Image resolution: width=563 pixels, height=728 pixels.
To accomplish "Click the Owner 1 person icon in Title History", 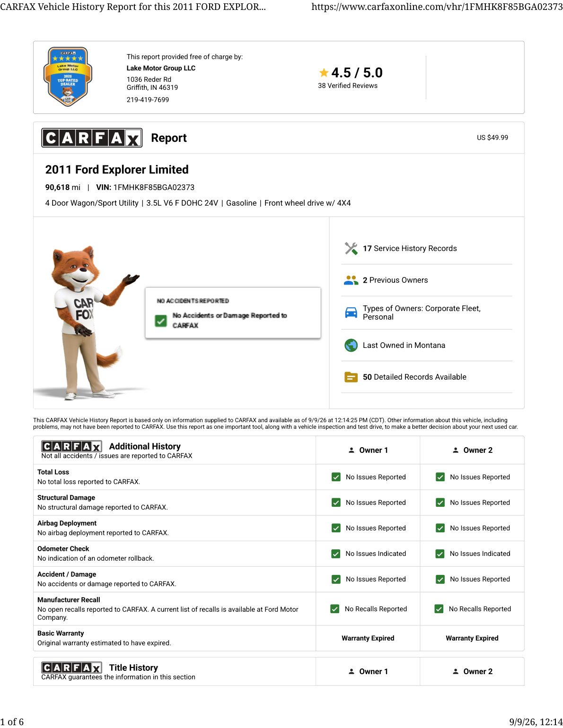I will 352,671.
